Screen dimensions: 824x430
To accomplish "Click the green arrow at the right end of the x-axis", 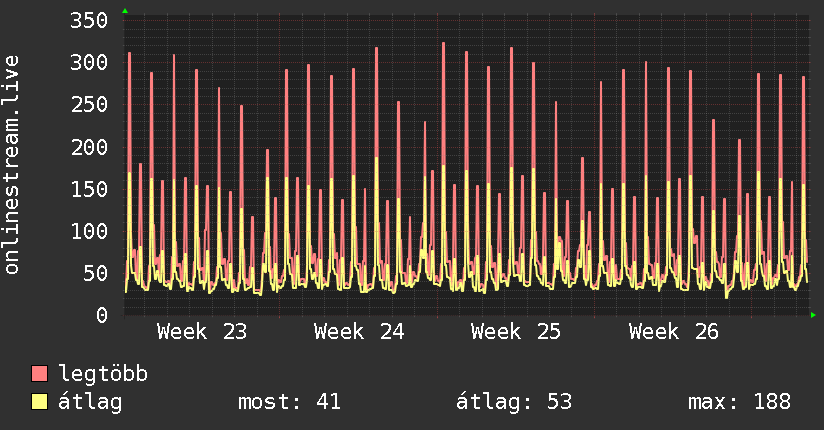I will click(x=813, y=315).
